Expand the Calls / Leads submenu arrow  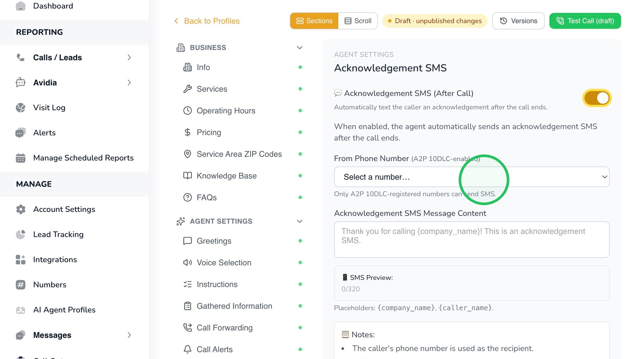tap(129, 57)
